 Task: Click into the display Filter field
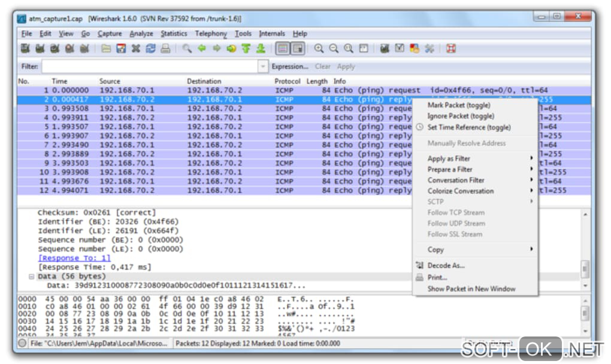150,66
